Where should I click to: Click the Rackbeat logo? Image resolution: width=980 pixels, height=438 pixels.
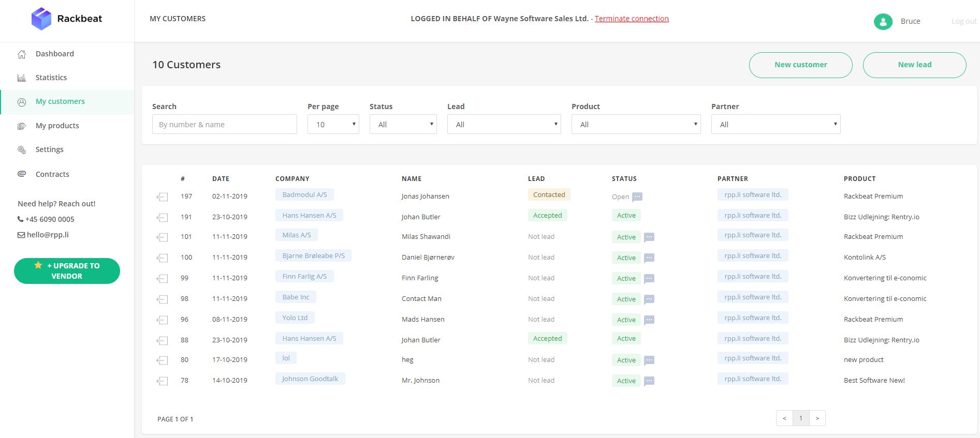tap(67, 19)
